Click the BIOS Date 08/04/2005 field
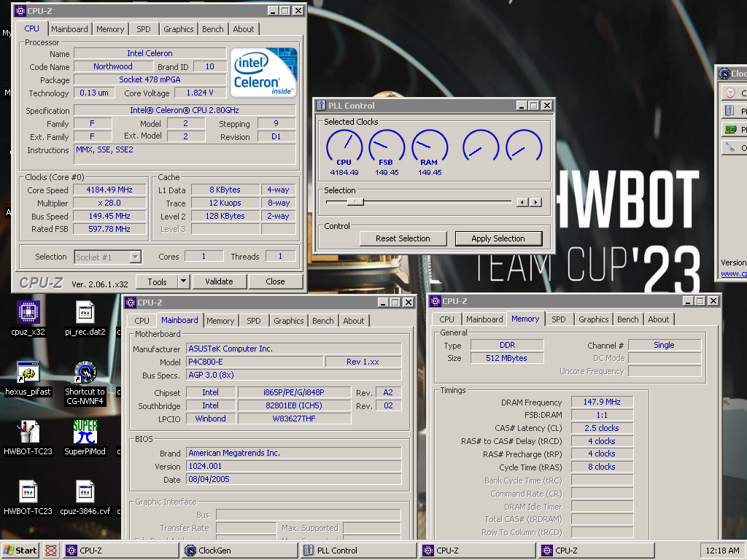This screenshot has width=747, height=560. 293,479
